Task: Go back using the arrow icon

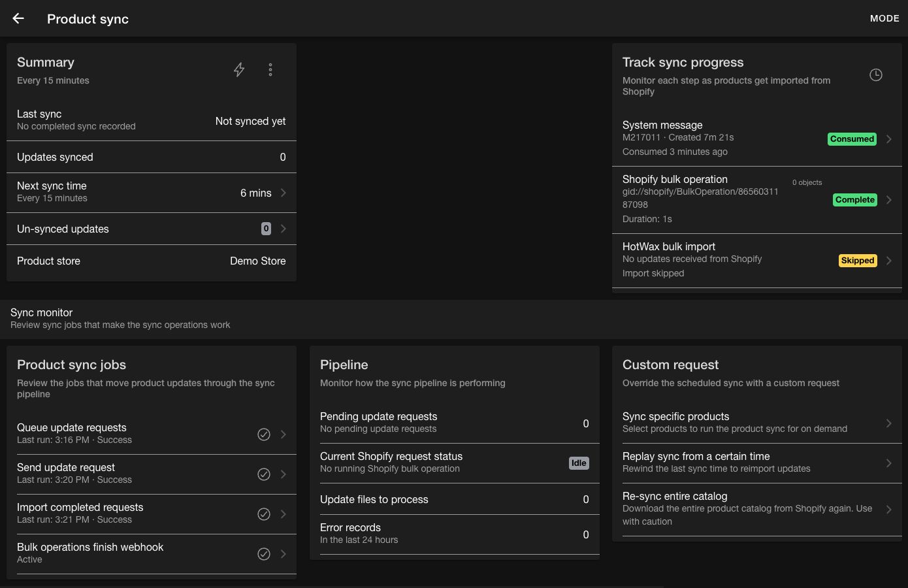Action: (x=18, y=18)
